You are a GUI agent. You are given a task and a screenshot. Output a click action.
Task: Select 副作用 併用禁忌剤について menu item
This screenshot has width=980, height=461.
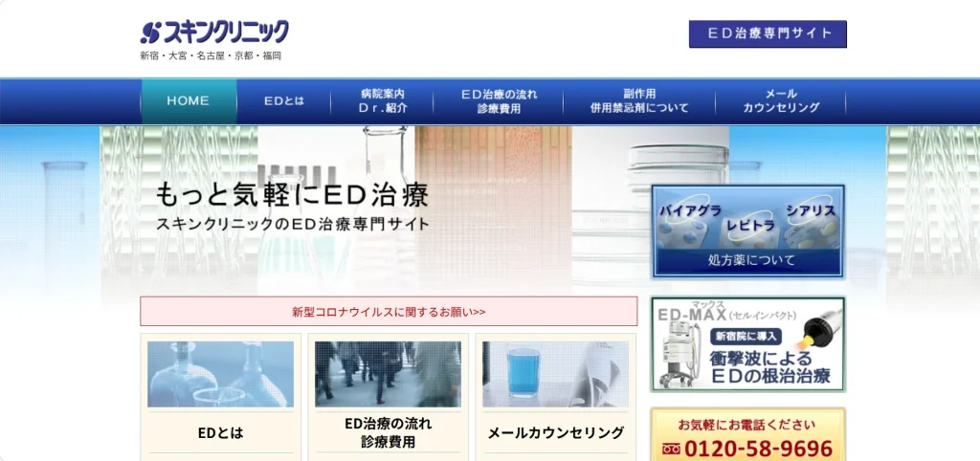point(638,101)
